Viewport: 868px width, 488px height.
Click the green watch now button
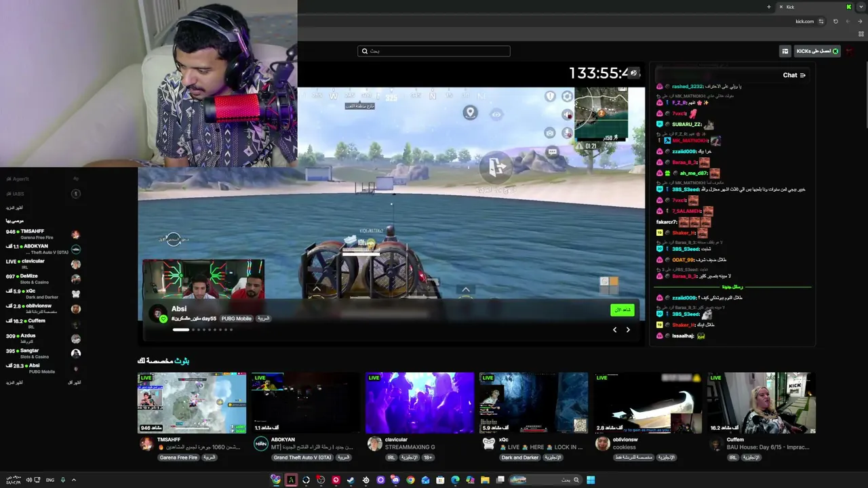point(622,310)
